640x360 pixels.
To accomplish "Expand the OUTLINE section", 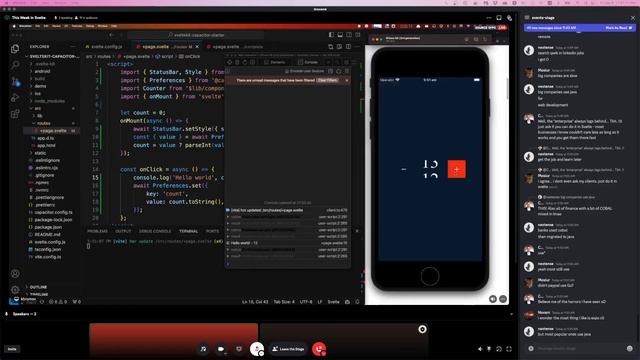I will coord(38,287).
